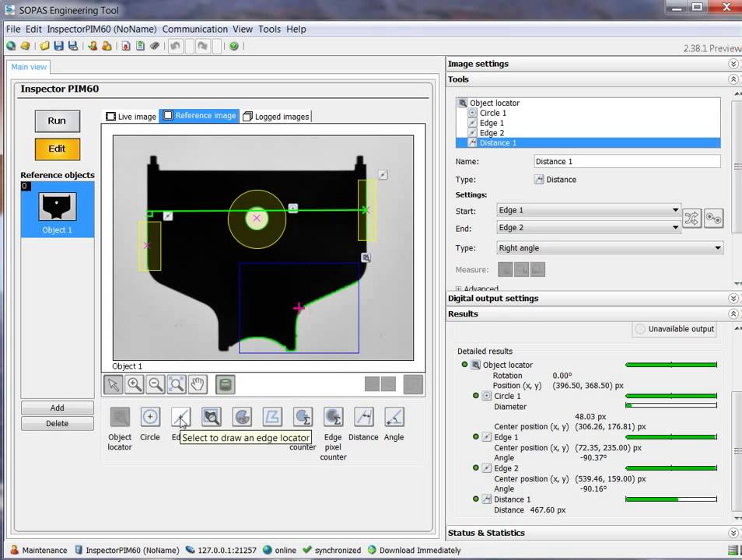Expand the Advanced settings section
The width and height of the screenshot is (742, 560).
[x=458, y=289]
